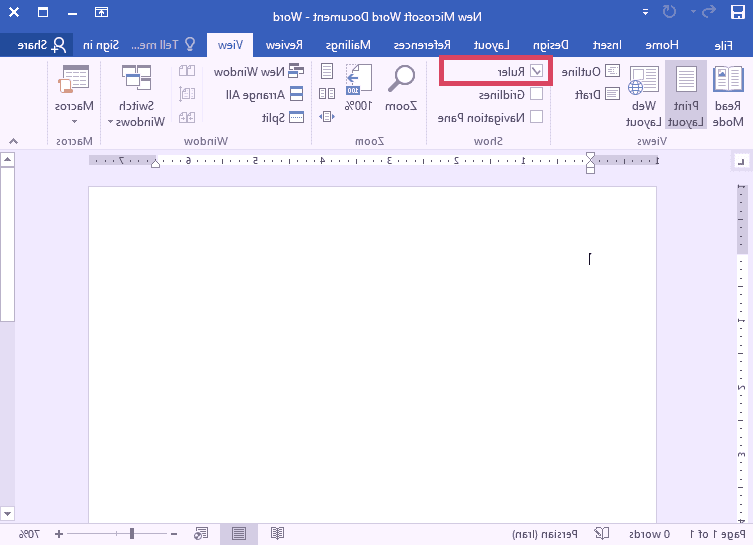
Task: Toggle the Navigation Pane checkbox
Action: [536, 117]
